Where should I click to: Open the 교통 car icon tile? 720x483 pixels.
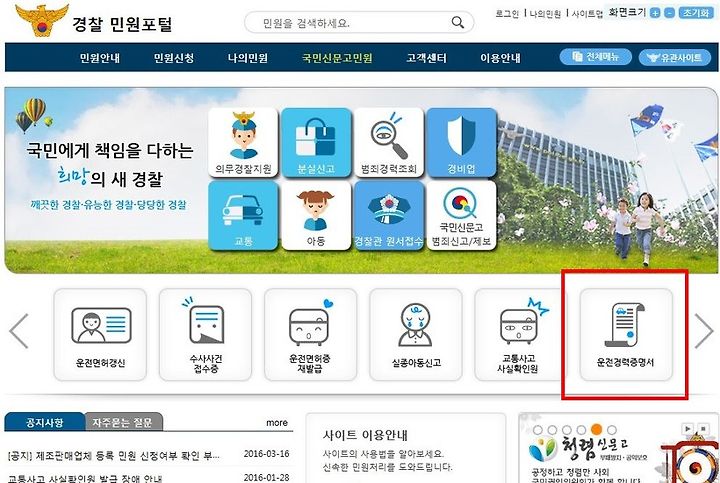coord(243,215)
